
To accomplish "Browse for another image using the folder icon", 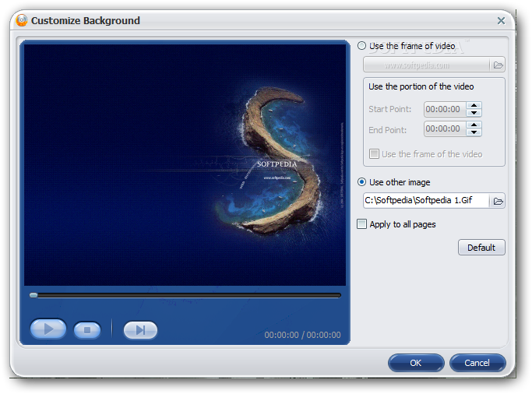I will 498,201.
